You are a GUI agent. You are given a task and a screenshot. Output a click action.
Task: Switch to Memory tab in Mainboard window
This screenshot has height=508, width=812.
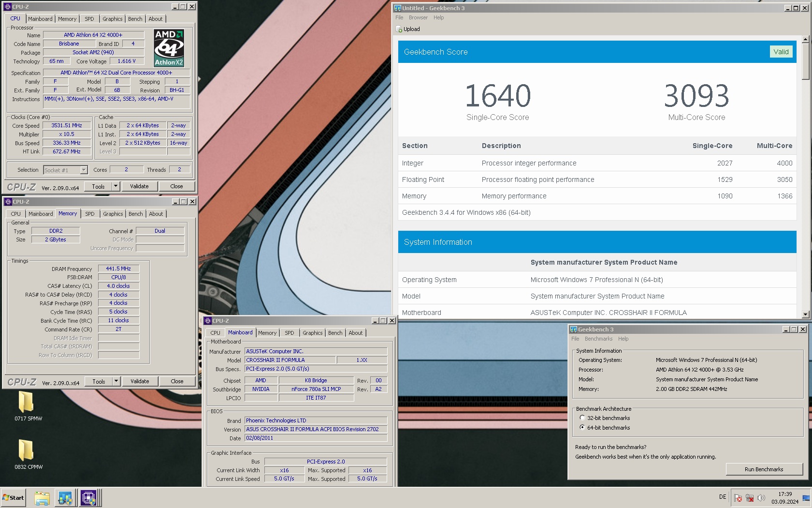click(267, 333)
